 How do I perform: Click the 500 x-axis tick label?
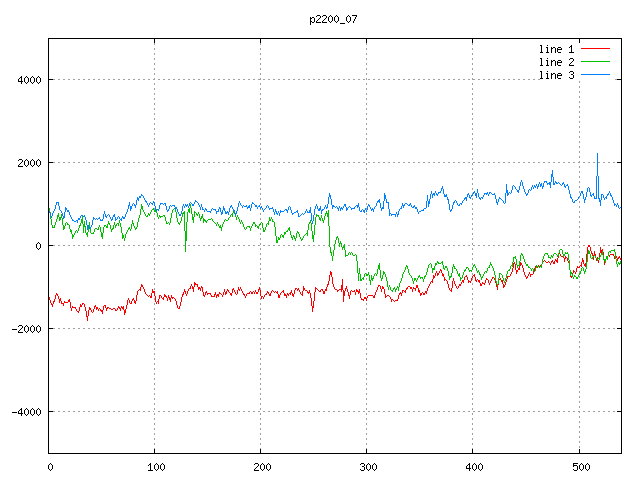coord(579,466)
